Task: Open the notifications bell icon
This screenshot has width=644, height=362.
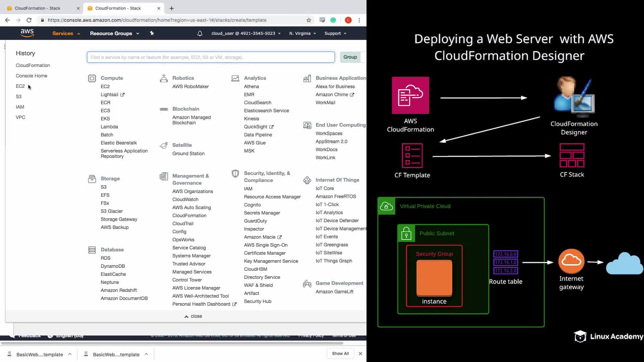Action: coord(200,33)
